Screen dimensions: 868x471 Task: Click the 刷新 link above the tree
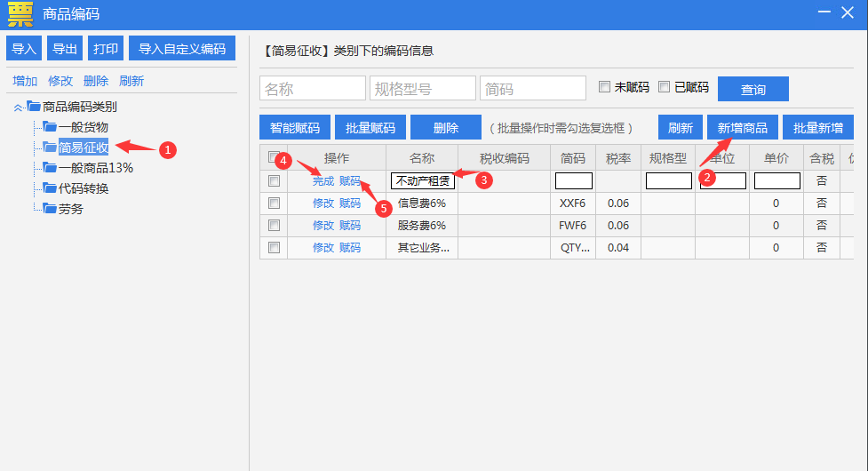click(131, 81)
